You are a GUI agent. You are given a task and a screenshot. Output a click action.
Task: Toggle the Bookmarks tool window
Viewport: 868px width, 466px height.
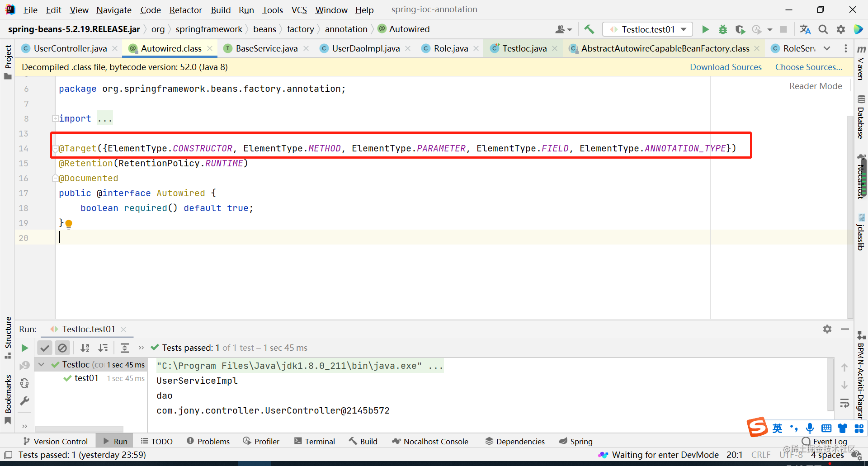tap(8, 399)
